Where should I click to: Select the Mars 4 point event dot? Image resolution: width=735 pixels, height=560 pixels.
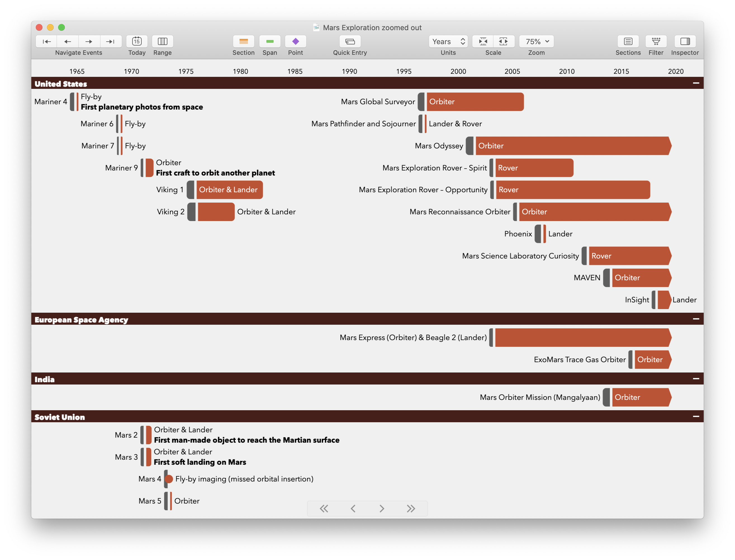(169, 479)
